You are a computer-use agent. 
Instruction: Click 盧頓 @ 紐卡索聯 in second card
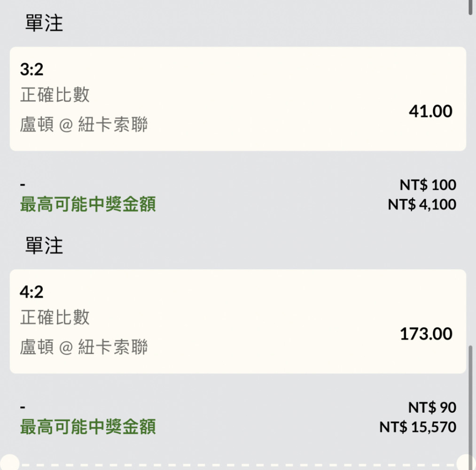pyautogui.click(x=84, y=347)
